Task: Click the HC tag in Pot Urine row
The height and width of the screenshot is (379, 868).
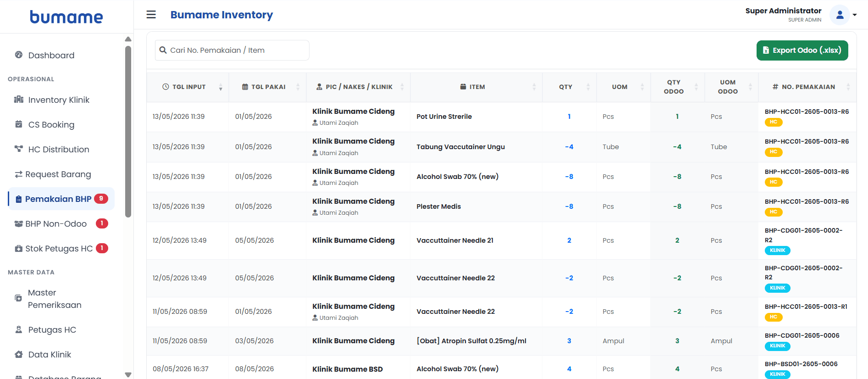Action: [x=773, y=122]
